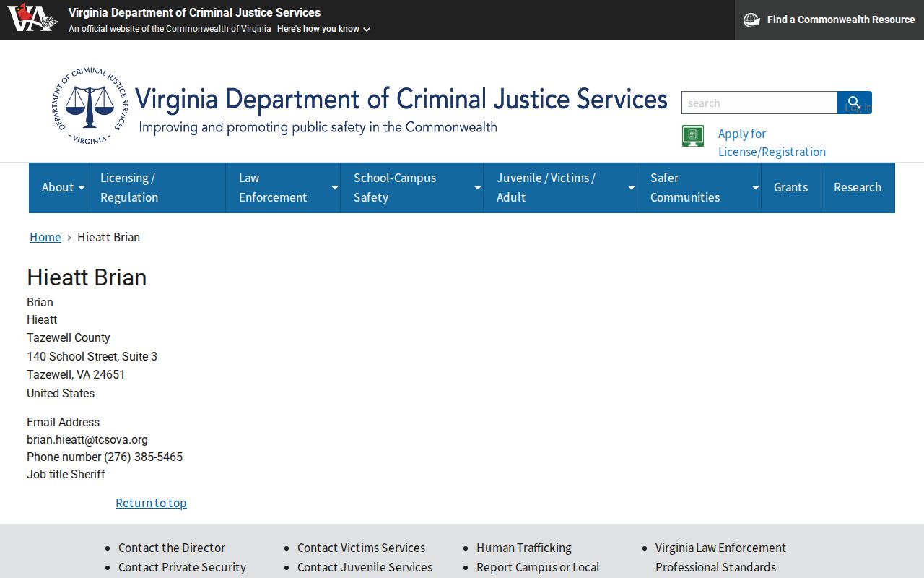Viewport: 924px width, 578px height.
Task: Open Virginia Law Enforcement Professional Standards link
Action: pyautogui.click(x=720, y=557)
